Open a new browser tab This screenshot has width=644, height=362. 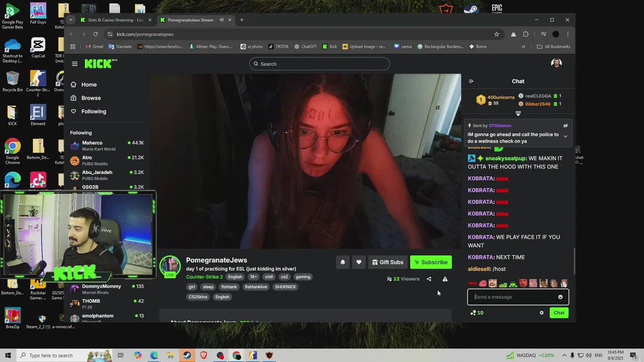[242, 20]
